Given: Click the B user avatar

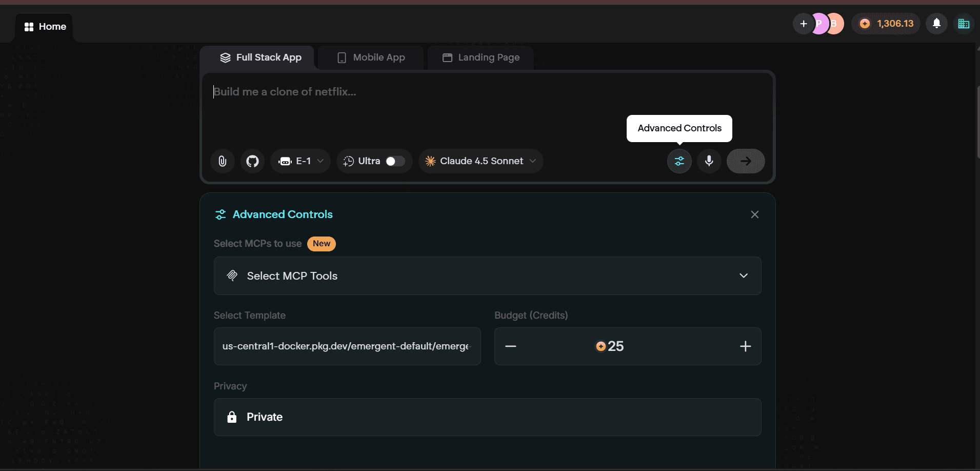Looking at the screenshot, I should click(x=835, y=24).
